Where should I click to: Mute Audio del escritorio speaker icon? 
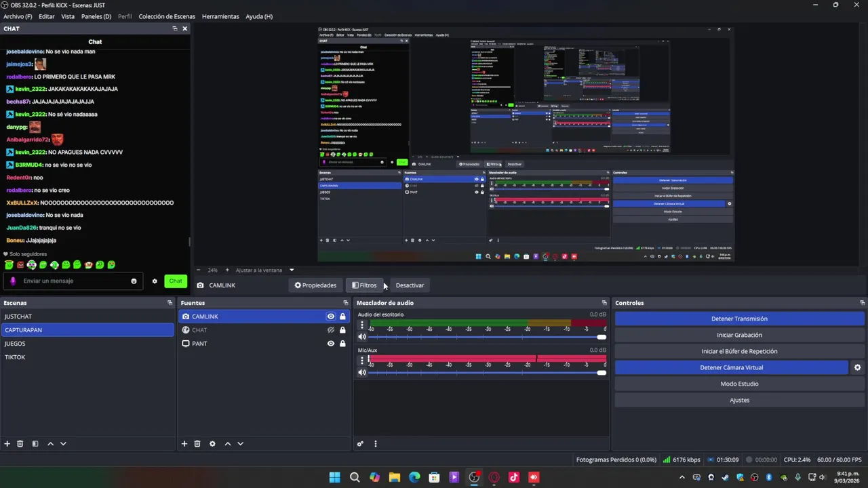coord(362,337)
